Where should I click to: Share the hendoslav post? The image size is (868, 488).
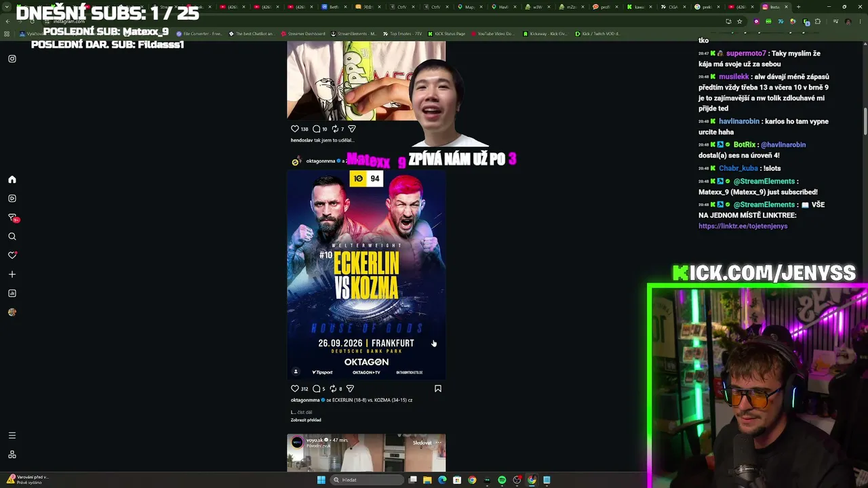[x=352, y=129]
